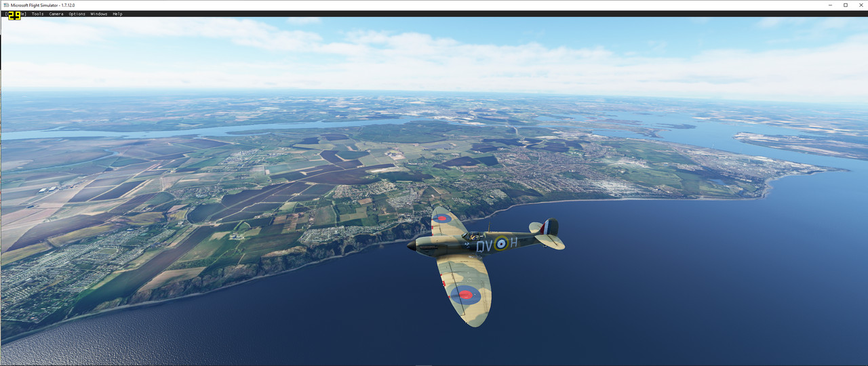This screenshot has width=868, height=366.
Task: Minimize the Flight Simulator window
Action: 831,5
